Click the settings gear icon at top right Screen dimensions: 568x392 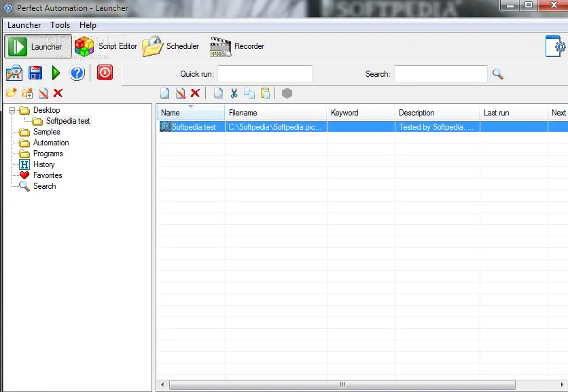(556, 46)
